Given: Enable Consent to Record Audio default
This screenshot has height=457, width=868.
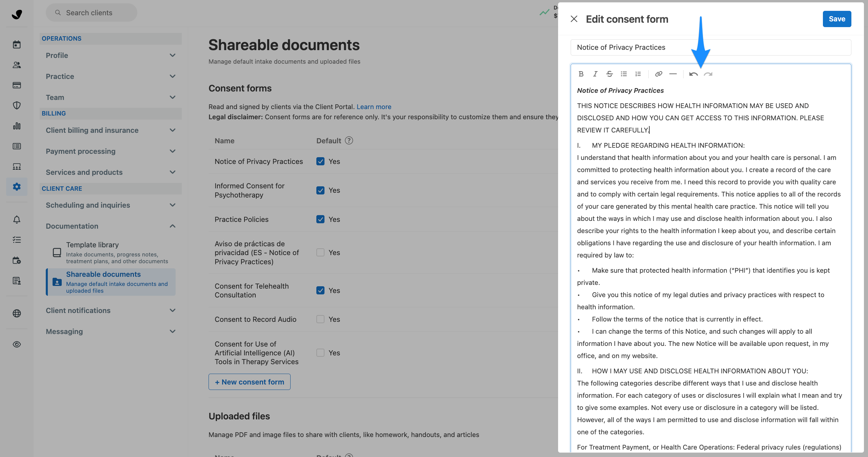Looking at the screenshot, I should point(320,319).
